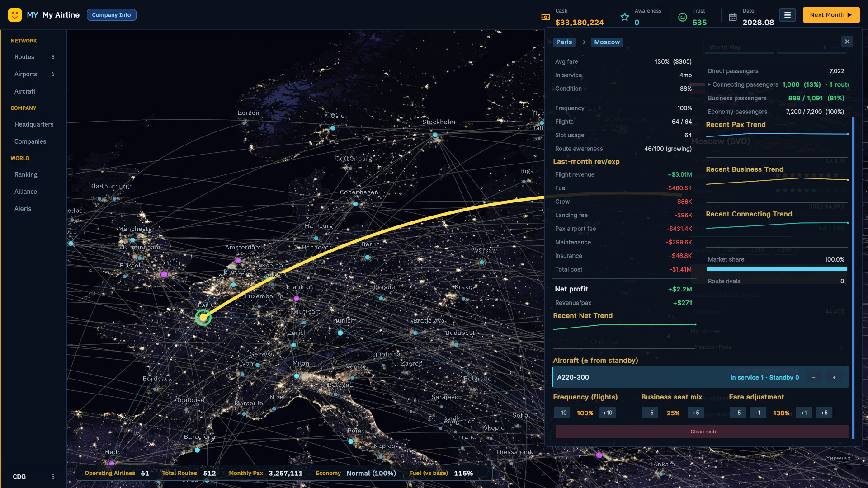The height and width of the screenshot is (488, 868).
Task: Select the Milan airport marker on map
Action: coord(297,376)
